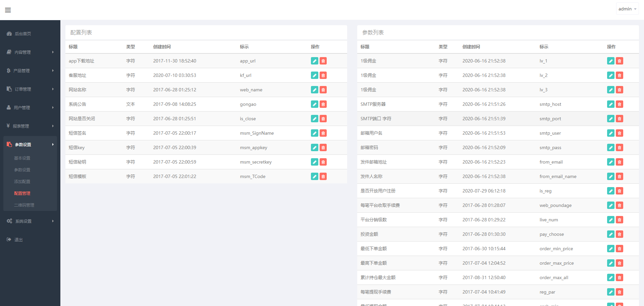Delete the 网站名称 web_name row
The height and width of the screenshot is (306, 644).
click(x=323, y=90)
